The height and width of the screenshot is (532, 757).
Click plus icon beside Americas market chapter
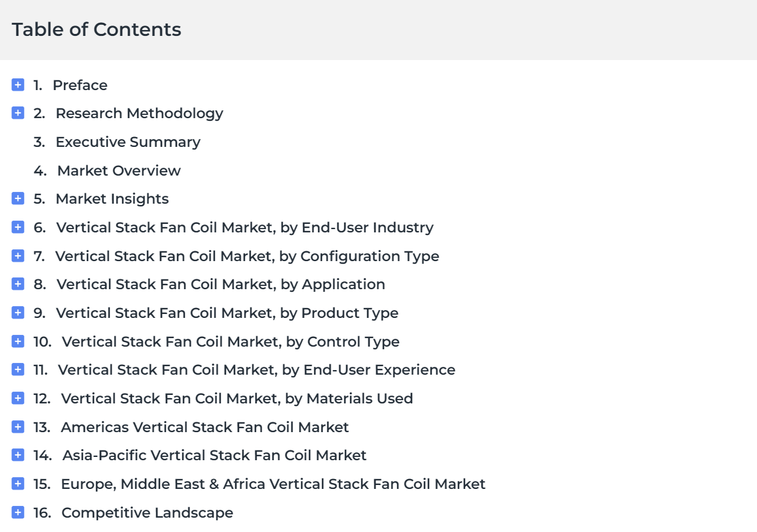click(x=18, y=427)
